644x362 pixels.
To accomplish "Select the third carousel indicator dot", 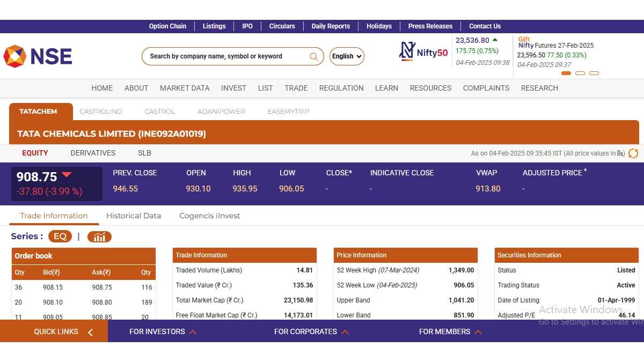I will tap(594, 73).
